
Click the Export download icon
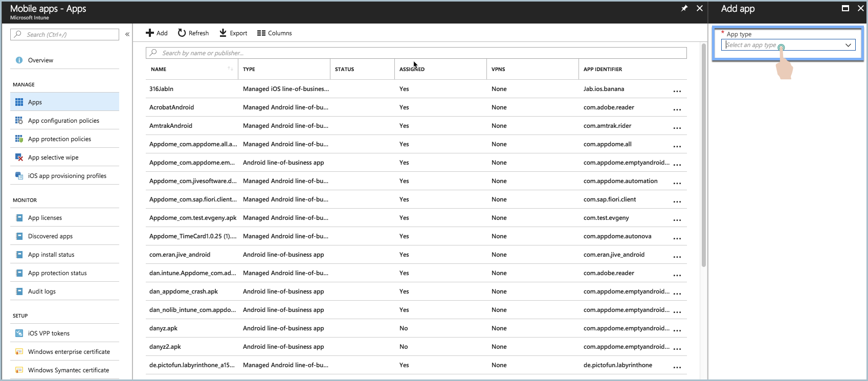pyautogui.click(x=223, y=33)
